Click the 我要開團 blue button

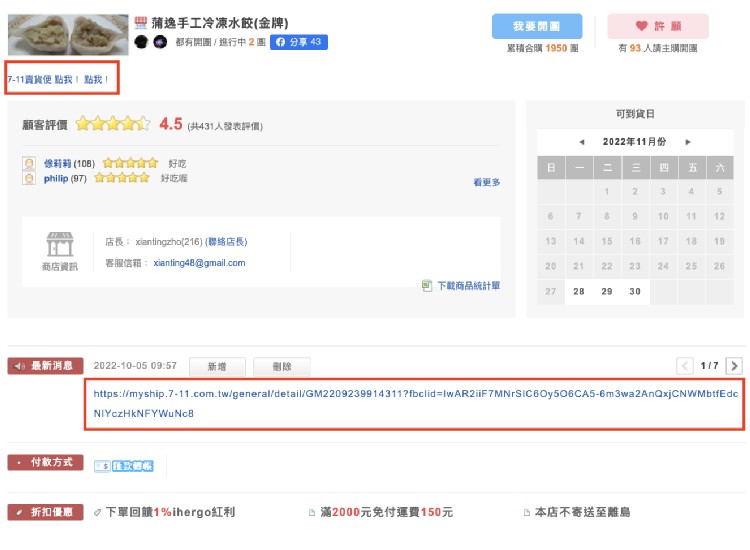pyautogui.click(x=537, y=26)
